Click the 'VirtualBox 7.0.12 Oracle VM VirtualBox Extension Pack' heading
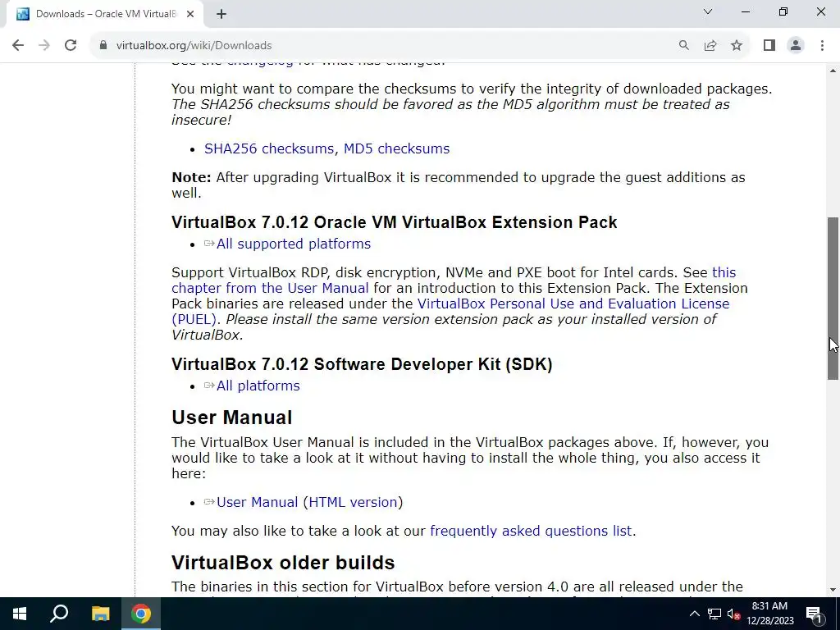840x630 pixels. [395, 222]
